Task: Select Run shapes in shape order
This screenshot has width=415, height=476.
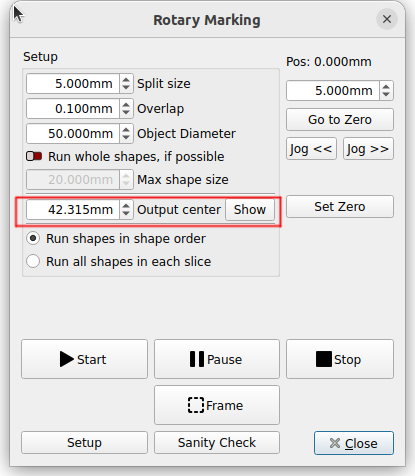Action: point(33,238)
